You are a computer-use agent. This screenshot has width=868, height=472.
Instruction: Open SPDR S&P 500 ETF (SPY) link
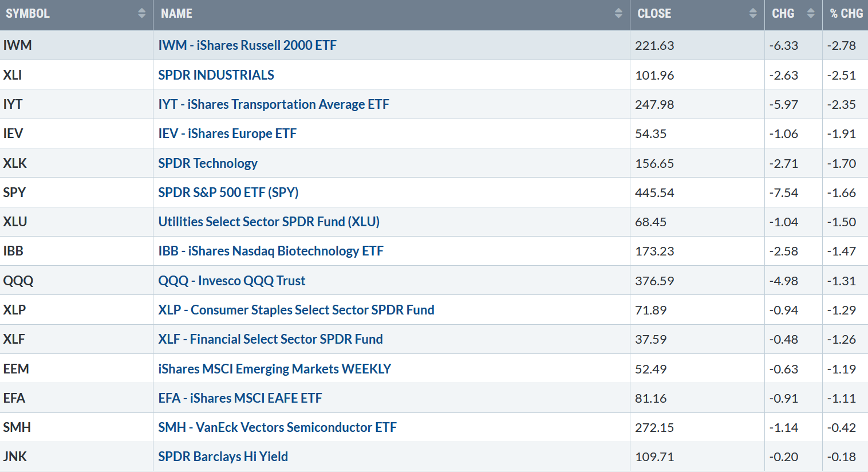click(x=228, y=192)
